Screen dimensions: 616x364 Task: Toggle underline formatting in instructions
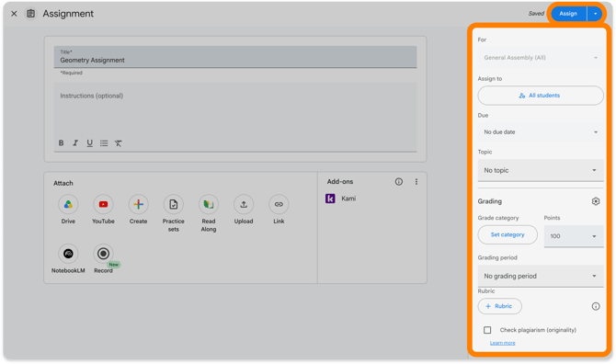89,142
